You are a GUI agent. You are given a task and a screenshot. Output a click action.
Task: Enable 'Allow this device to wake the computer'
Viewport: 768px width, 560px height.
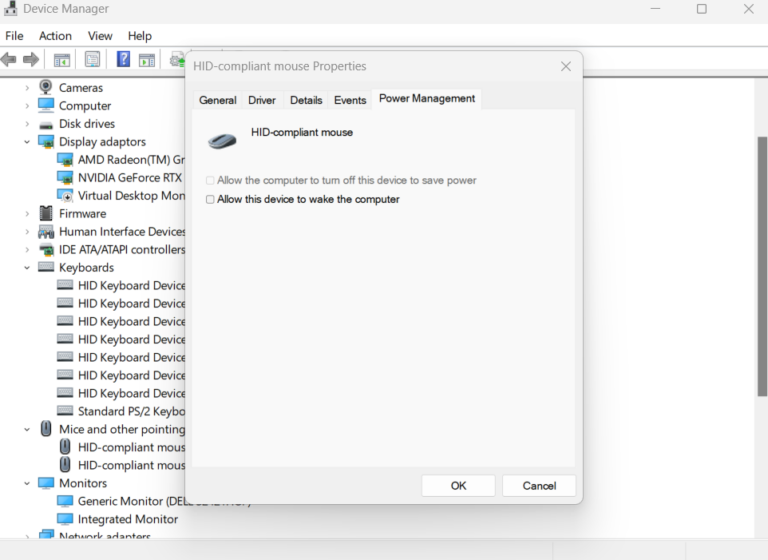point(210,200)
